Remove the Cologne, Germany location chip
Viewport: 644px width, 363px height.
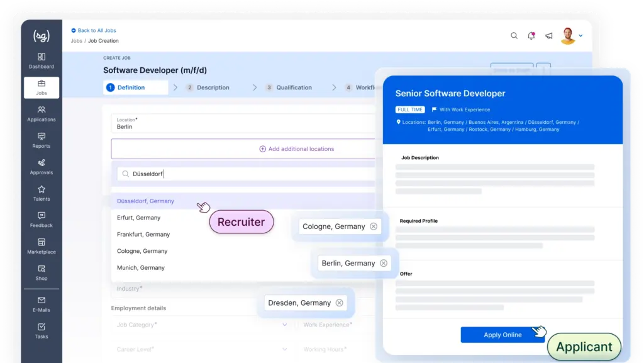374,226
